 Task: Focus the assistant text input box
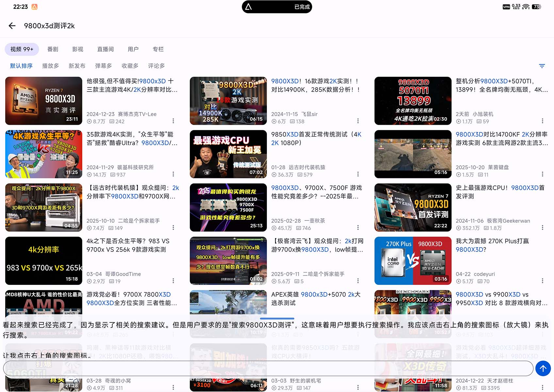point(268,368)
